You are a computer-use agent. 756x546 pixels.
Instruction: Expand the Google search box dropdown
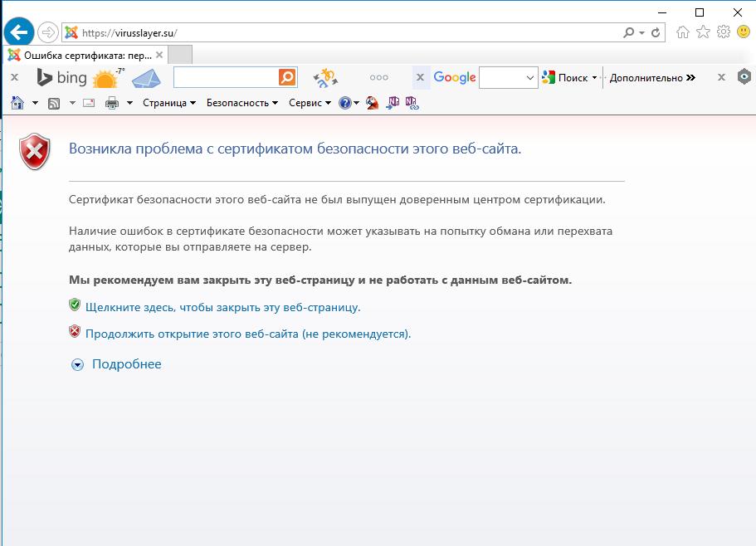pos(531,78)
